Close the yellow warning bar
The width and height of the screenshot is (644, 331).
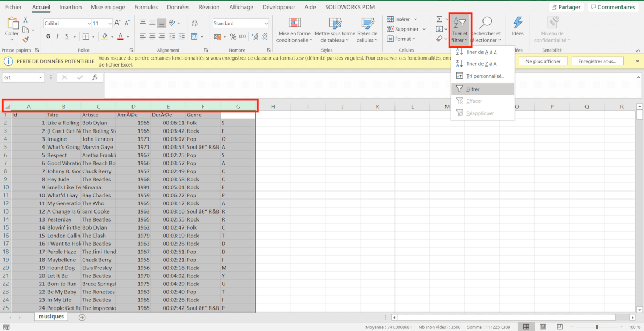[x=637, y=61]
